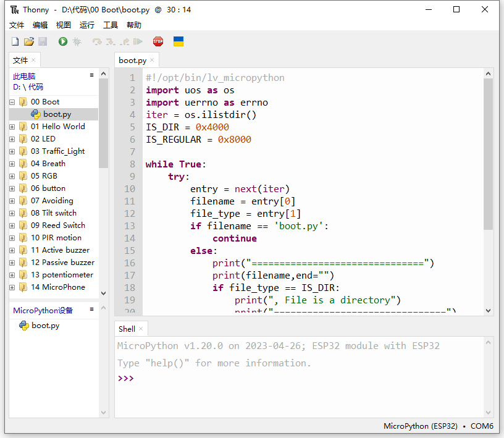
Task: Open the 编辑 menu
Action: point(40,25)
